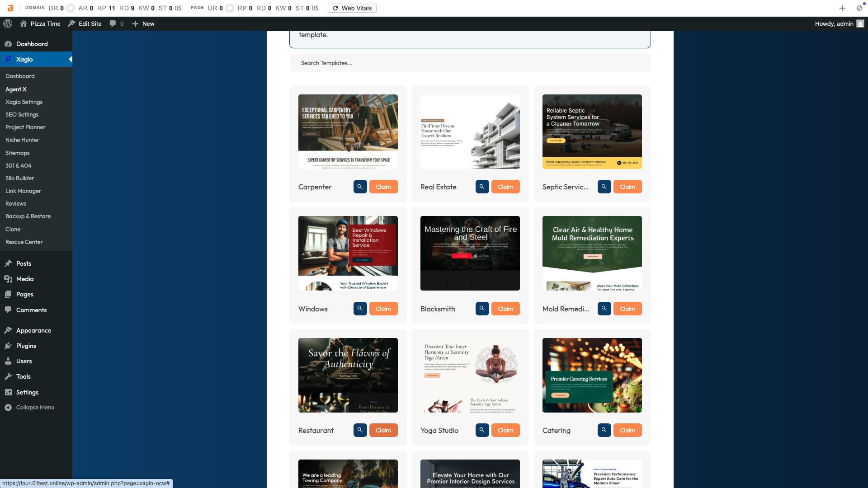Open the Yoga Studio template thumbnail
Viewport: 868px width, 488px height.
click(470, 375)
